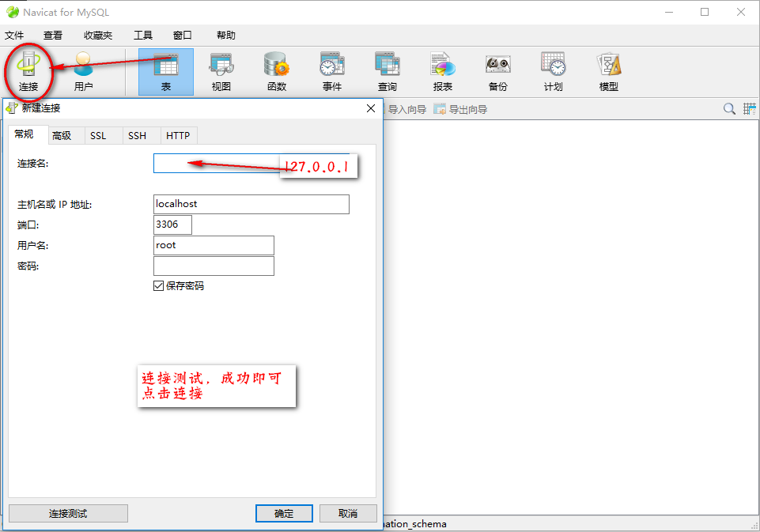This screenshot has height=532, width=760.
Task: Click the search magnifier icon
Action: 729,109
